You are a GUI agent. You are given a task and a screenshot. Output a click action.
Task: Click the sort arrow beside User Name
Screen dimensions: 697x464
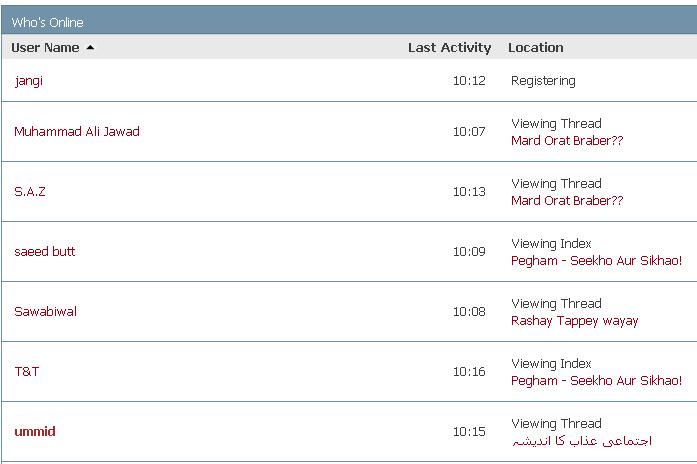click(x=90, y=47)
